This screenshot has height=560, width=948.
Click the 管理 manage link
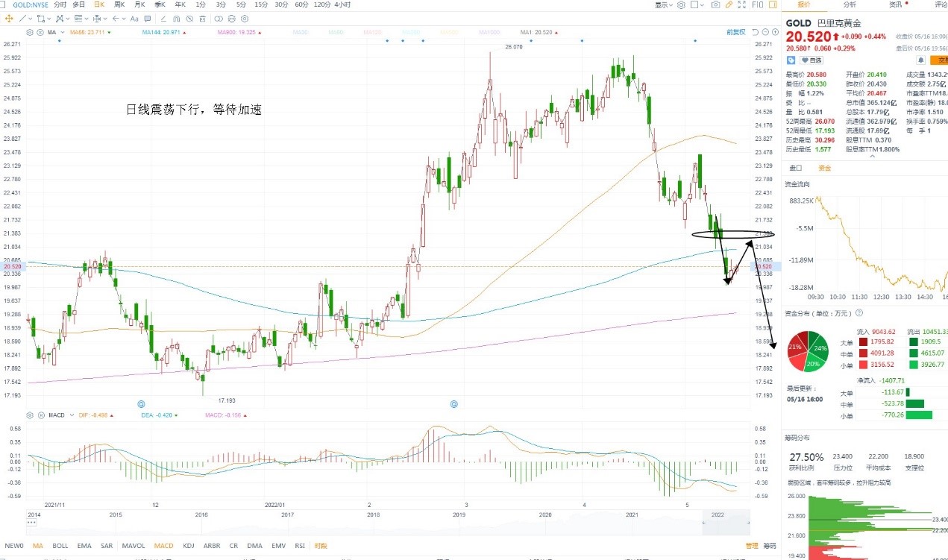coord(752,546)
